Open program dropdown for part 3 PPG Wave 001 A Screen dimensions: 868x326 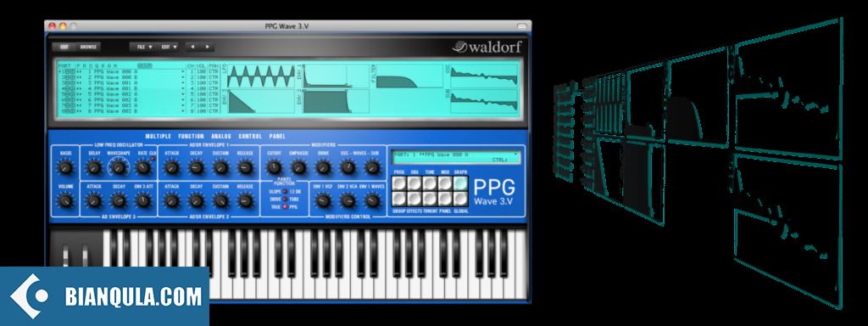coord(183,82)
